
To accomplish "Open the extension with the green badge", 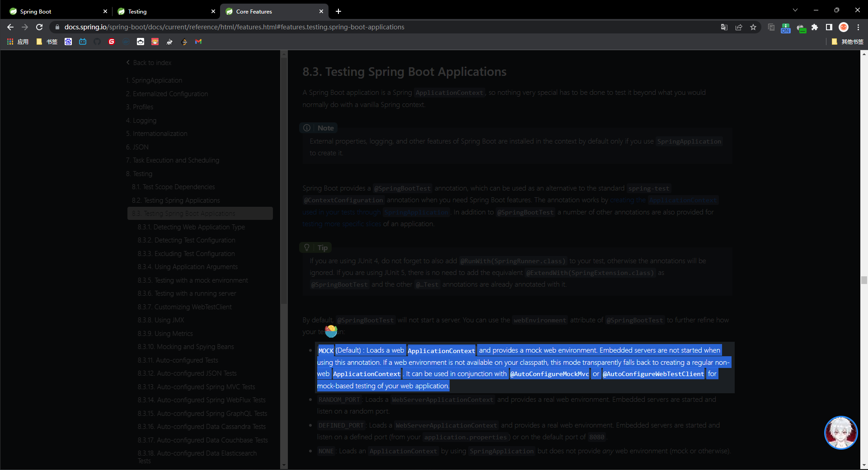I will pyautogui.click(x=801, y=28).
